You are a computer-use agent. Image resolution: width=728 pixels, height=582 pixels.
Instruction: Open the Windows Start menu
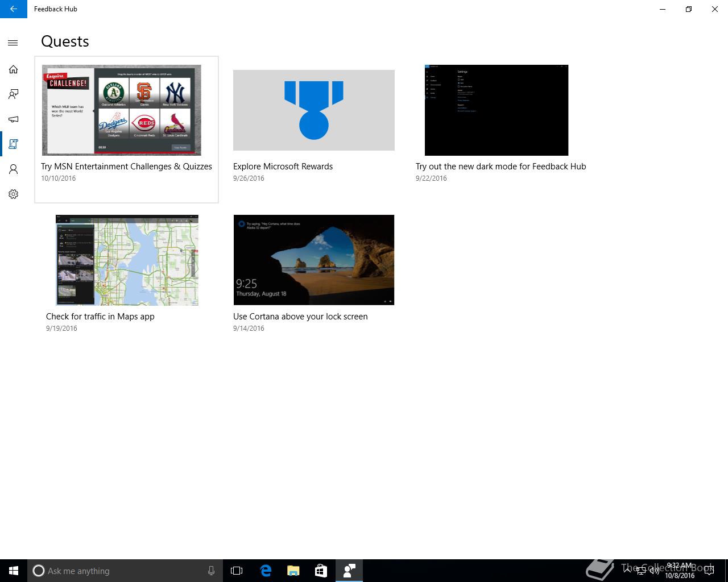tap(14, 571)
